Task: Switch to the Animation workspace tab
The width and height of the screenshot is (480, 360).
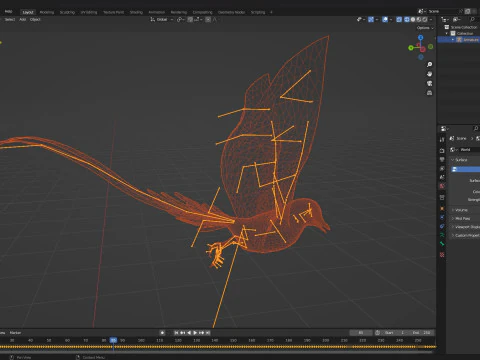Action: point(157,12)
